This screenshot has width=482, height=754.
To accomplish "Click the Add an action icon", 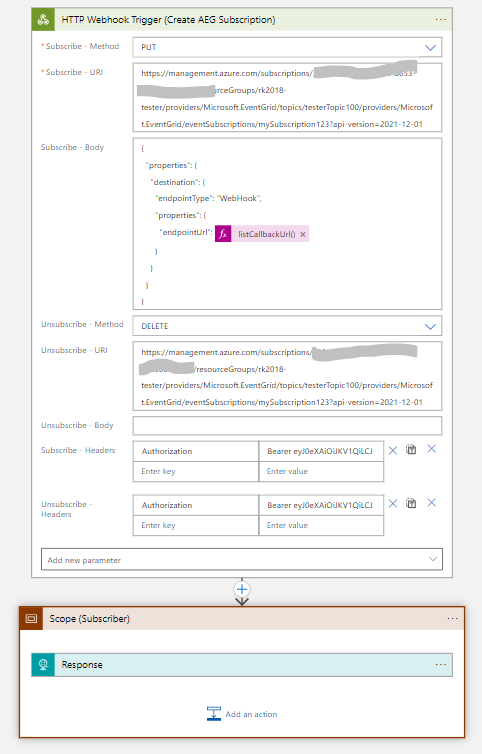I will point(214,714).
